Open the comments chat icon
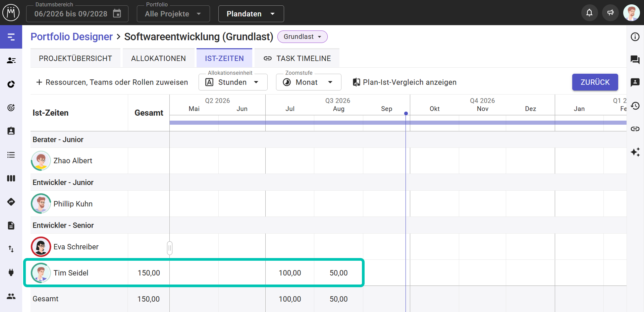This screenshot has width=644, height=312. [x=635, y=60]
